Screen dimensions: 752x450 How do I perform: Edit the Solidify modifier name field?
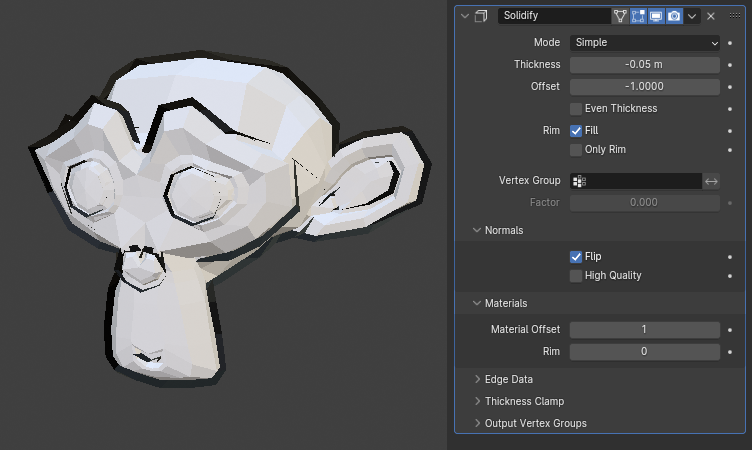click(554, 16)
